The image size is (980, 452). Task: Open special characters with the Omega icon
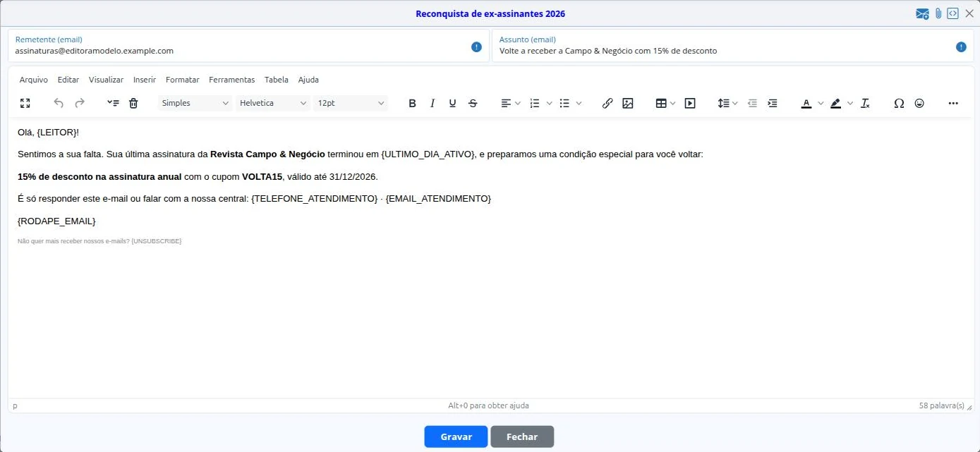(x=899, y=103)
